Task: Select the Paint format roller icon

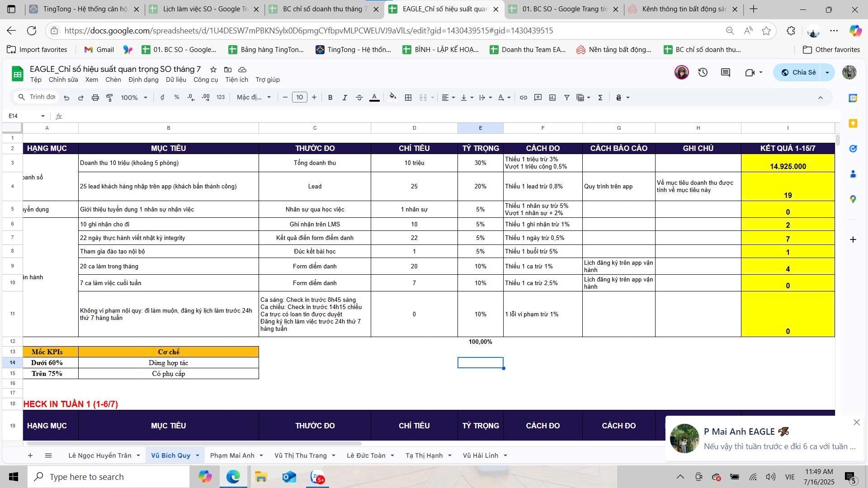Action: click(109, 98)
